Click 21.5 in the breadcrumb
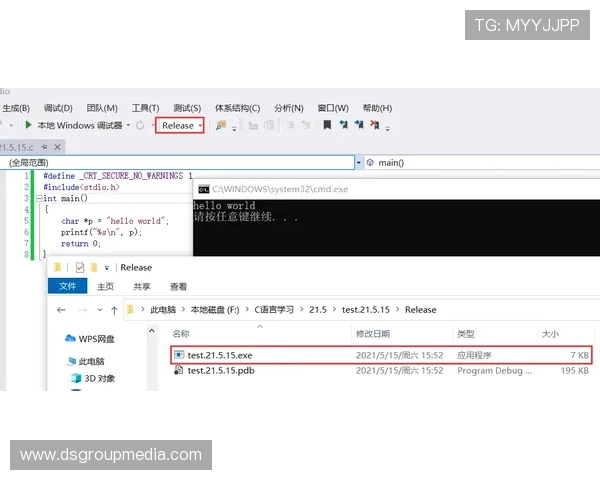 [318, 310]
